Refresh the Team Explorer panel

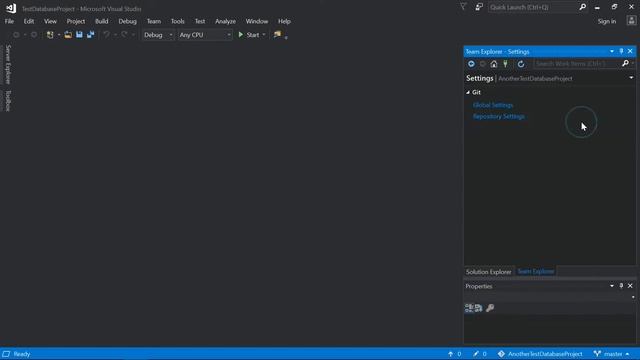pos(521,64)
